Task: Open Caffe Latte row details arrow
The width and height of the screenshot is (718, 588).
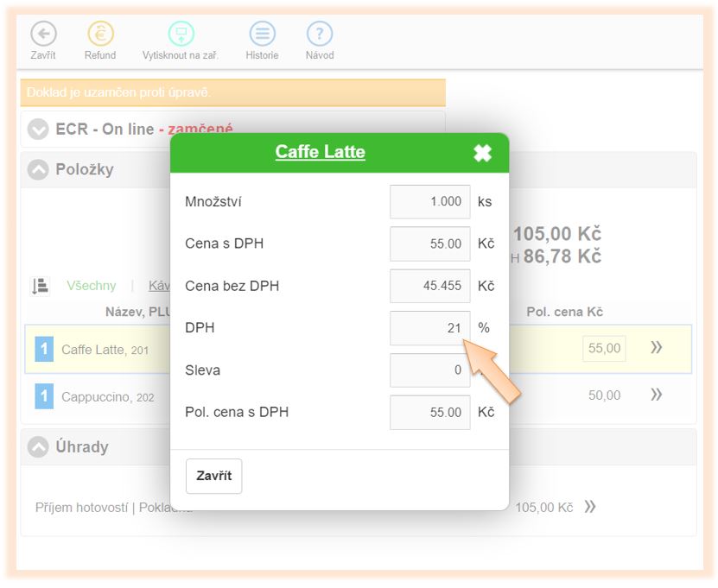Action: [657, 348]
